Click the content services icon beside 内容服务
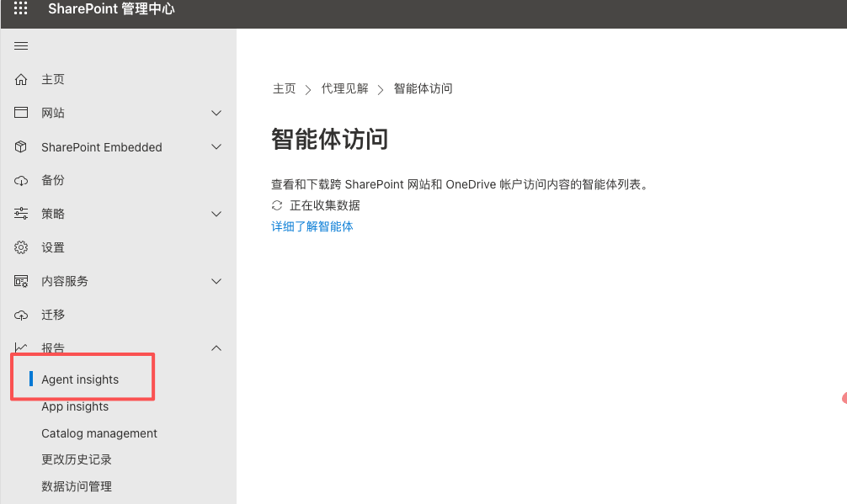This screenshot has width=847, height=504. tap(21, 281)
